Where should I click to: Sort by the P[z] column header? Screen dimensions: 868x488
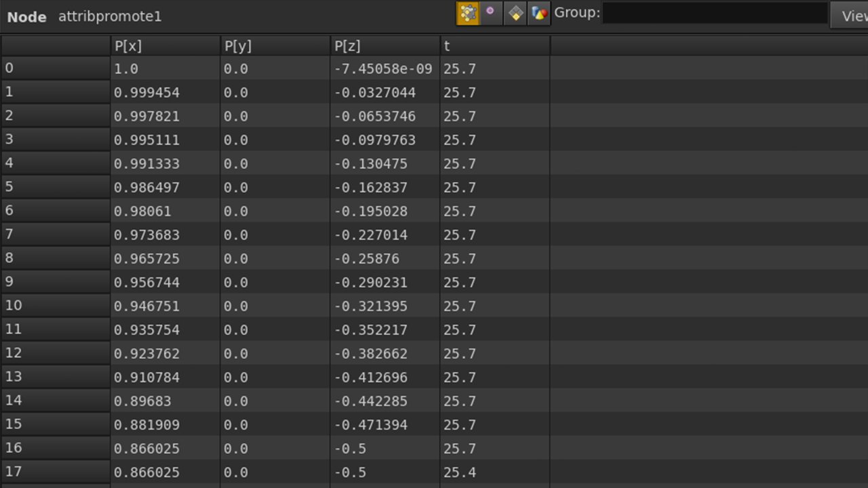[385, 46]
